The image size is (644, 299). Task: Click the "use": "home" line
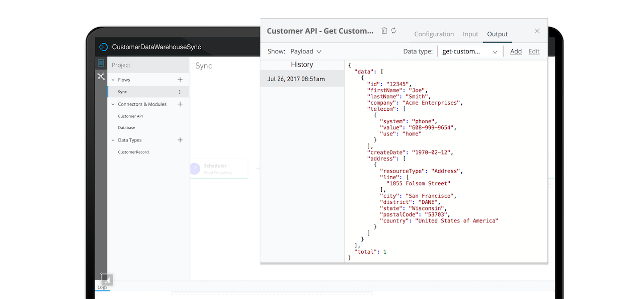pos(400,134)
